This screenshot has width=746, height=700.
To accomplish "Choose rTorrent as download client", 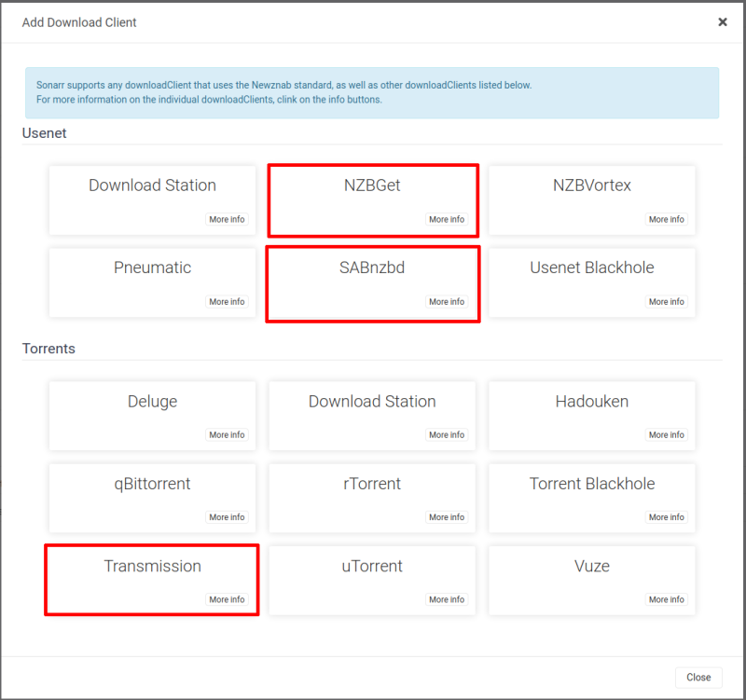I will (372, 498).
